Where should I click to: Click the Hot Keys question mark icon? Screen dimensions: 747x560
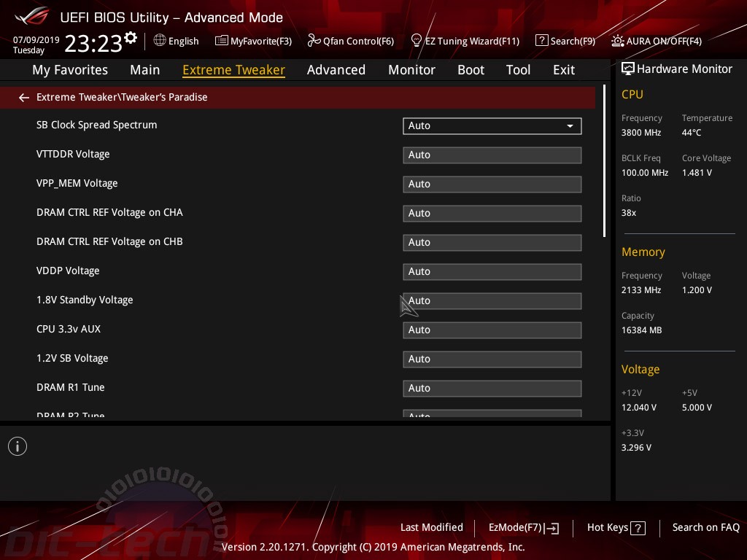coord(638,528)
